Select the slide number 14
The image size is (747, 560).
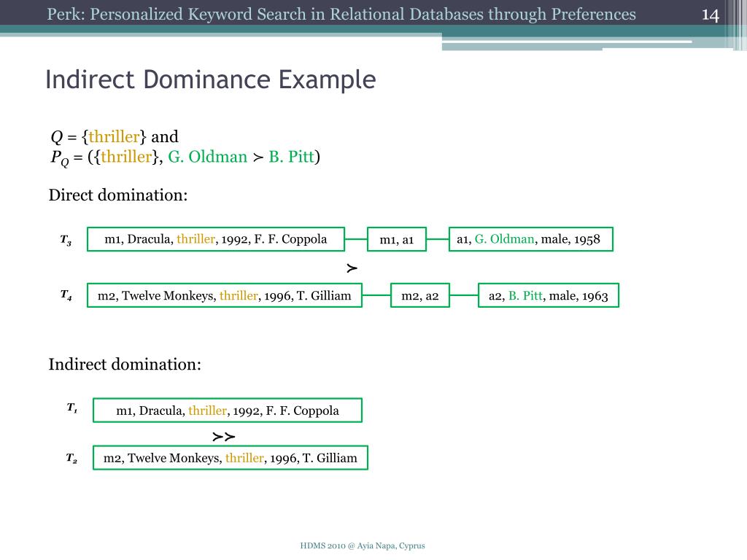711,15
